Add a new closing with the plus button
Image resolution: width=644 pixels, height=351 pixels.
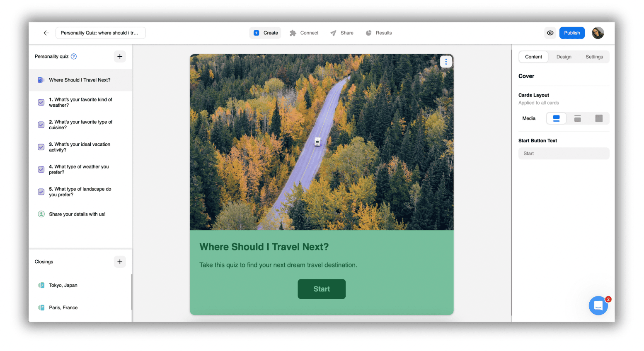tap(120, 262)
